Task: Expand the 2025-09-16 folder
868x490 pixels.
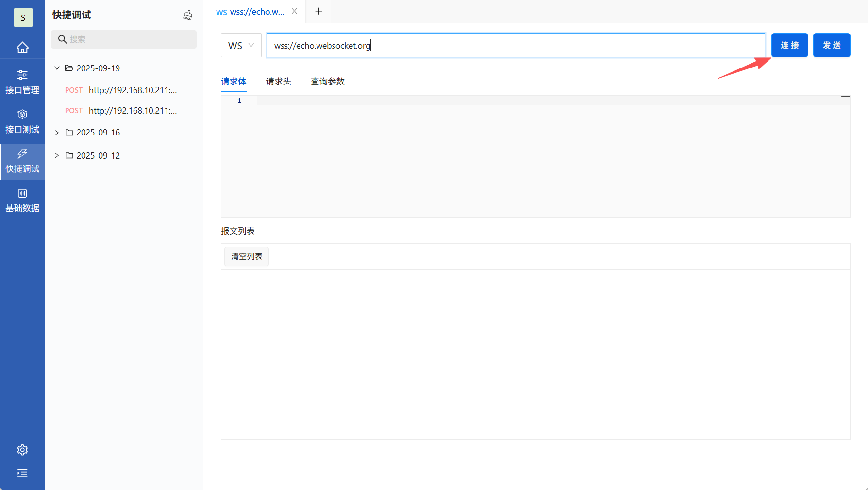Action: [x=56, y=132]
